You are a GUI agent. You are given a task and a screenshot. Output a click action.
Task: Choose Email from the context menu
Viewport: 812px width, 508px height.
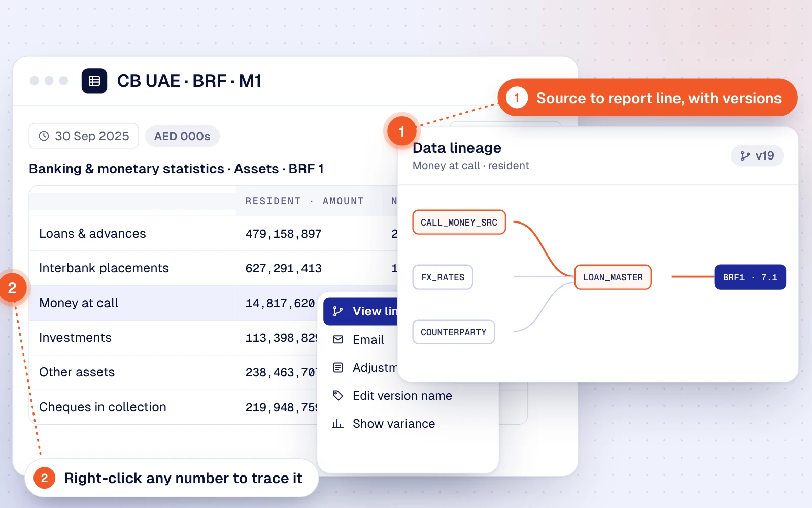click(x=368, y=340)
